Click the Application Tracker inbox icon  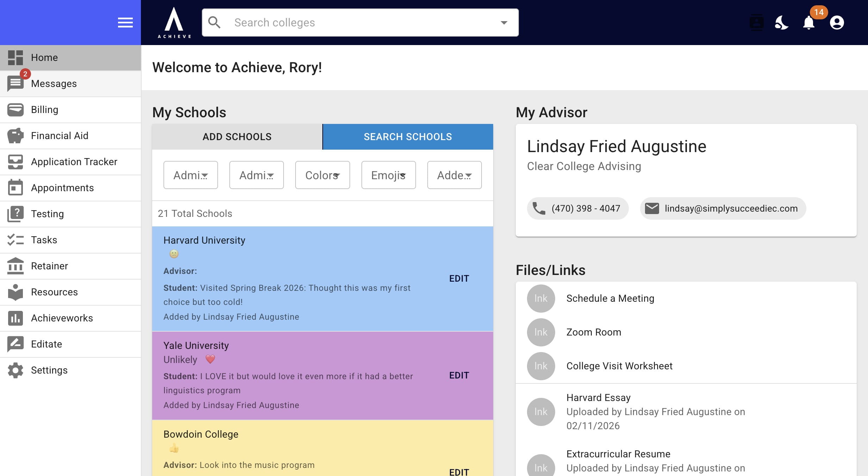click(x=15, y=162)
